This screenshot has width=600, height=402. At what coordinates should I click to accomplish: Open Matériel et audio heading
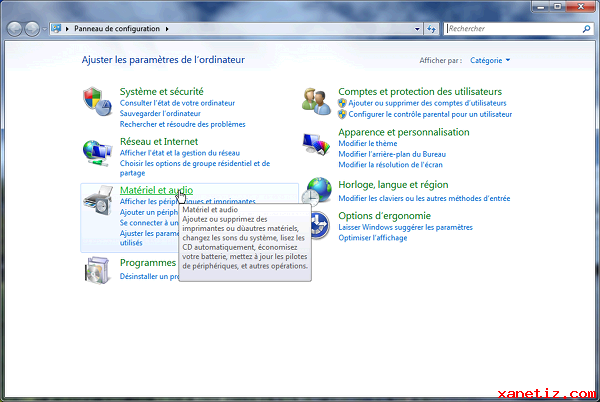(x=156, y=190)
